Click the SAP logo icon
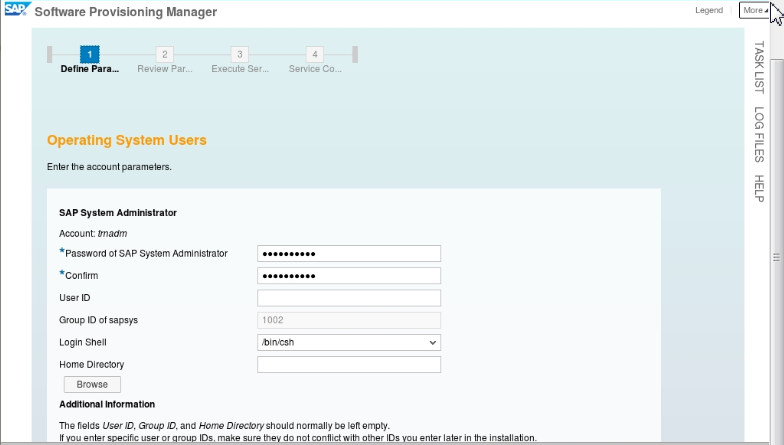Image resolution: width=784 pixels, height=445 pixels. click(x=18, y=9)
